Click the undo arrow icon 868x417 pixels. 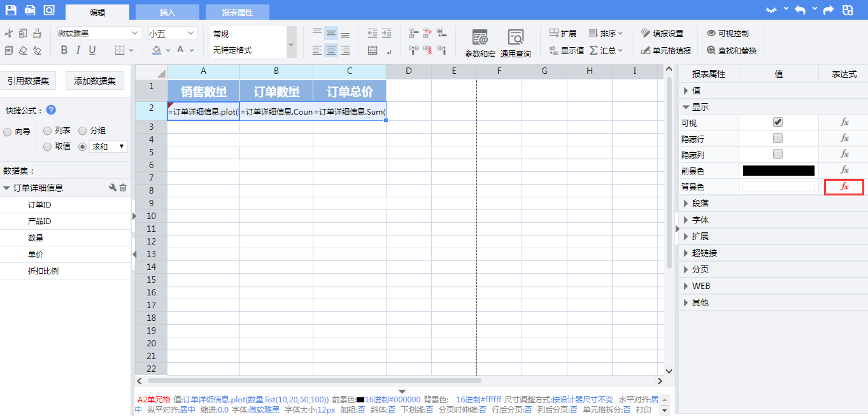[x=800, y=10]
